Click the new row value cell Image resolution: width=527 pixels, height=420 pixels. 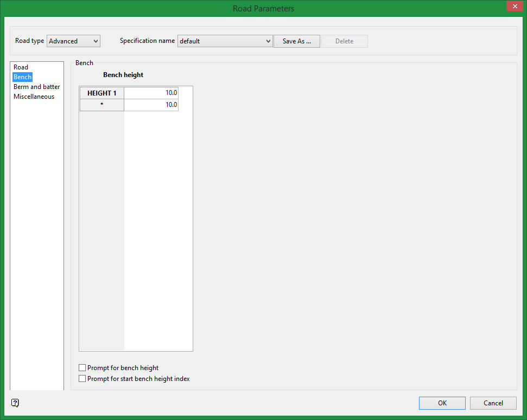pos(151,105)
